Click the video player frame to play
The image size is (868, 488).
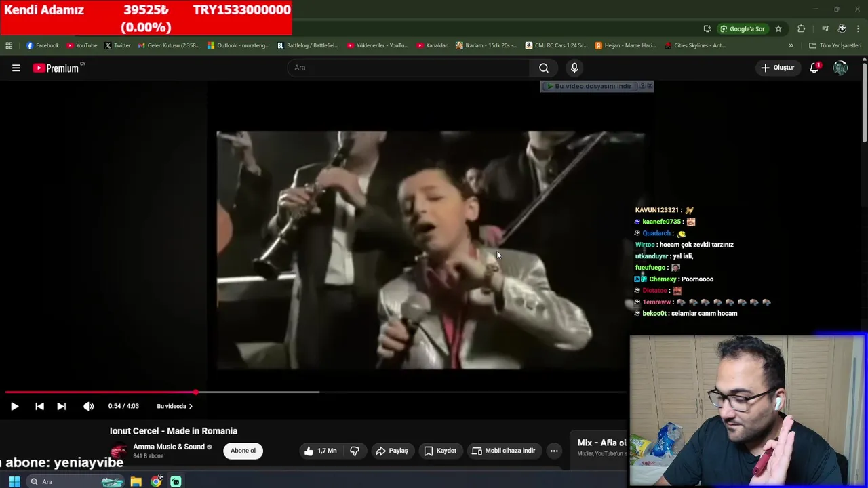tap(430, 250)
